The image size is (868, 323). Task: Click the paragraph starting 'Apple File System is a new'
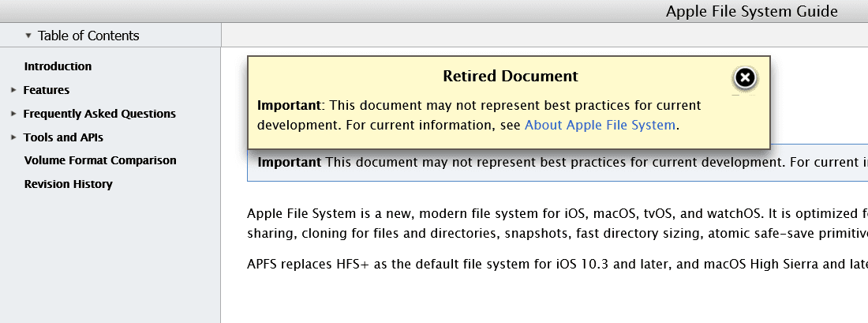coord(557,223)
